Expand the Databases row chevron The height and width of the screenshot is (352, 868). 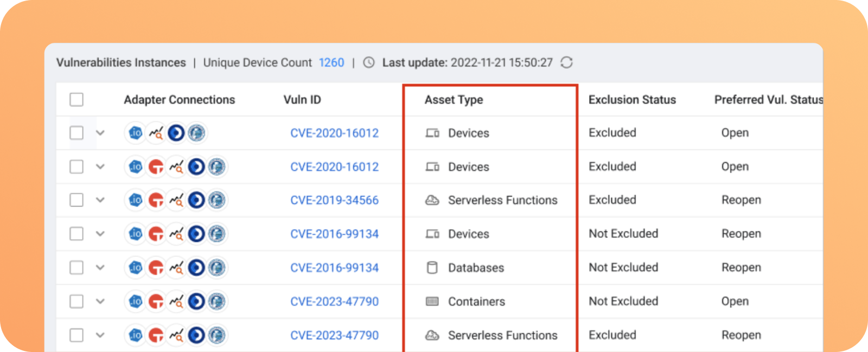pos(100,267)
